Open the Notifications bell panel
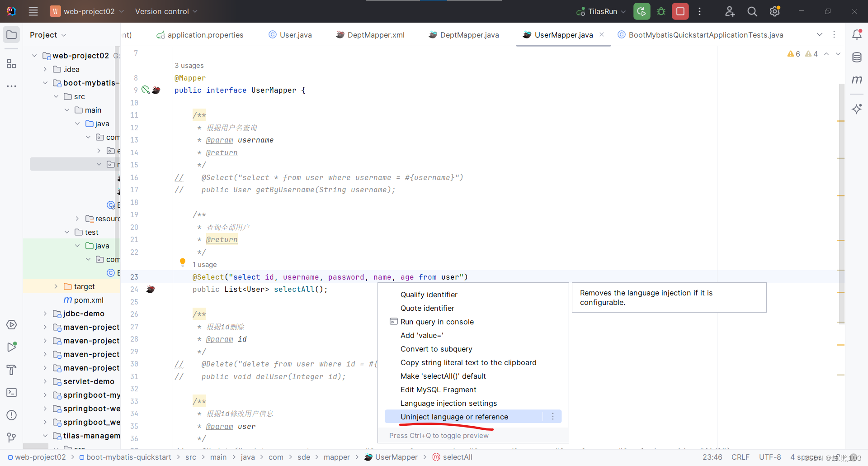868x466 pixels. point(857,34)
